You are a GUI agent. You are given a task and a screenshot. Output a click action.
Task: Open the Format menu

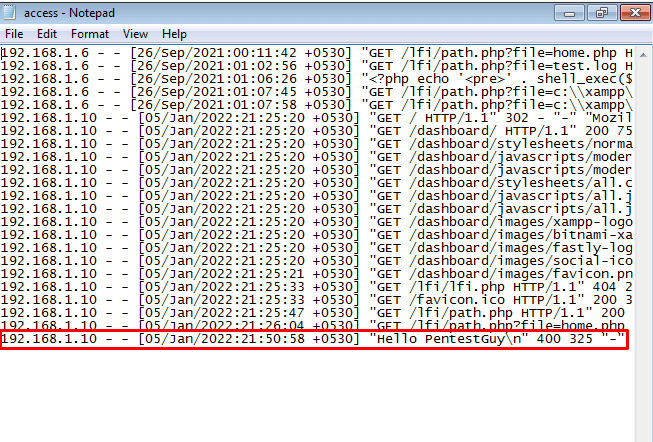coord(90,34)
